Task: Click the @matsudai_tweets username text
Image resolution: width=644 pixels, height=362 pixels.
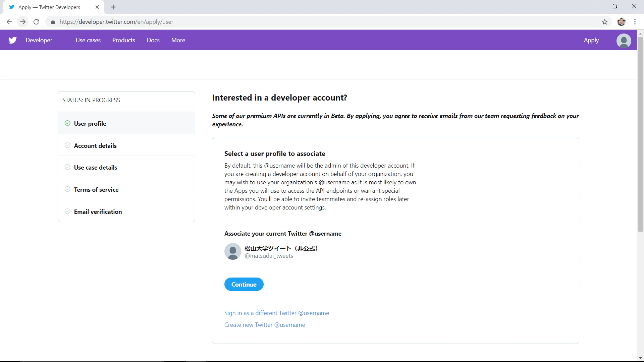Action: coord(269,256)
